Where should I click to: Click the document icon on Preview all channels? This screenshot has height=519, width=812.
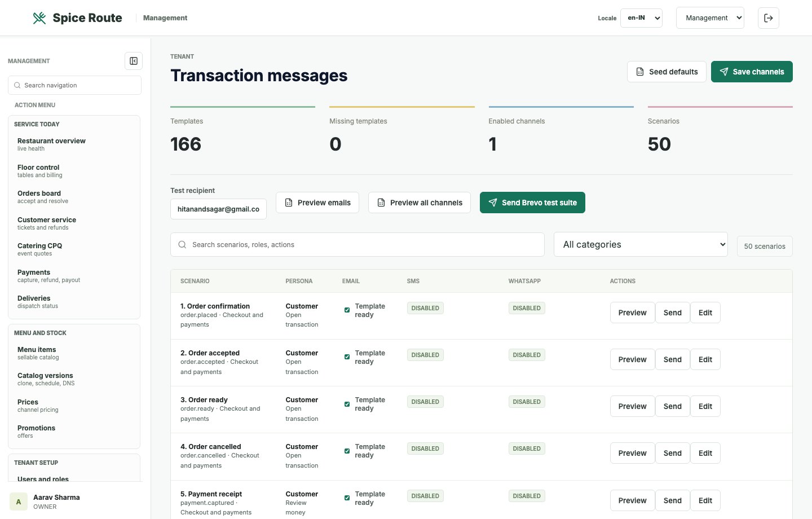coord(381,203)
